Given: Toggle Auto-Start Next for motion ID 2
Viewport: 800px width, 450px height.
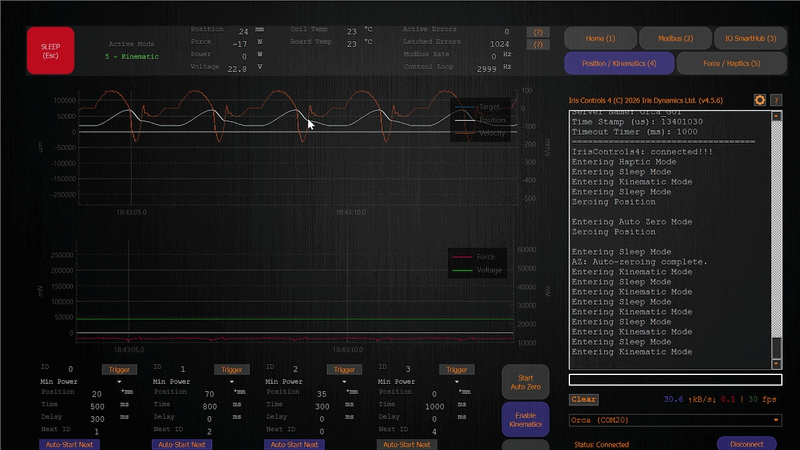Looking at the screenshot, I should coord(294,444).
